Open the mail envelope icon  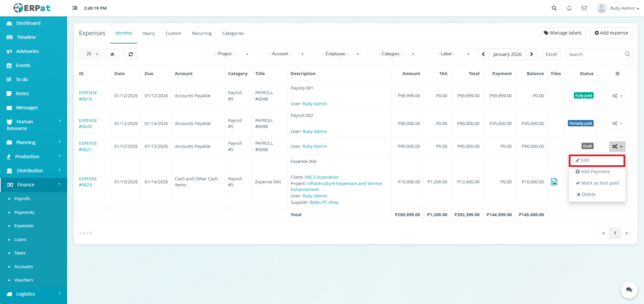(584, 8)
